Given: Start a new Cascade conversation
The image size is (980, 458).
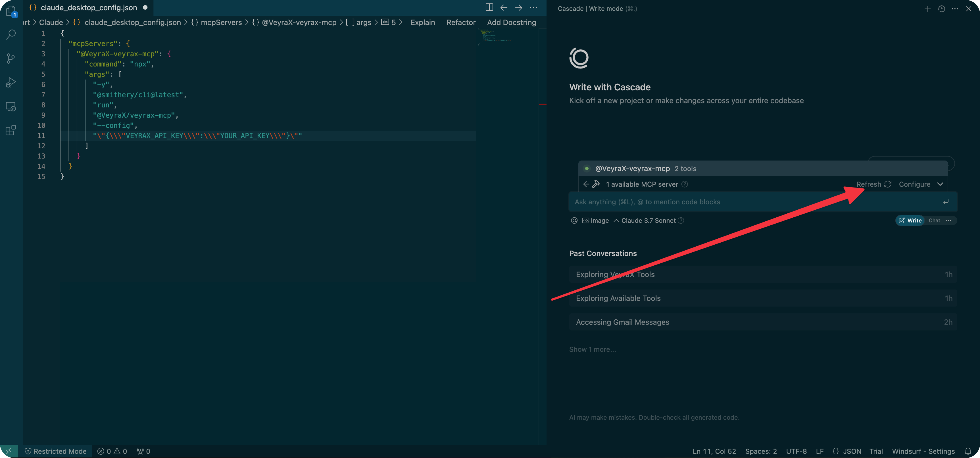Looking at the screenshot, I should 927,9.
